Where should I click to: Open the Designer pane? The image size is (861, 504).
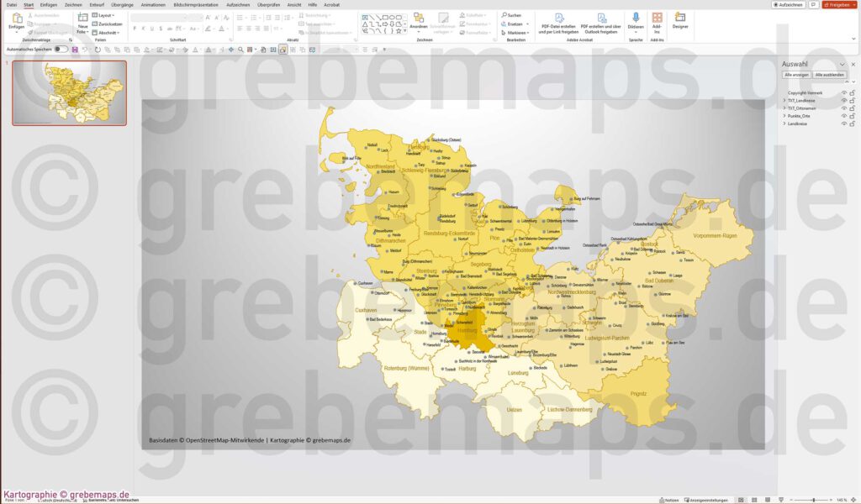pos(679,21)
